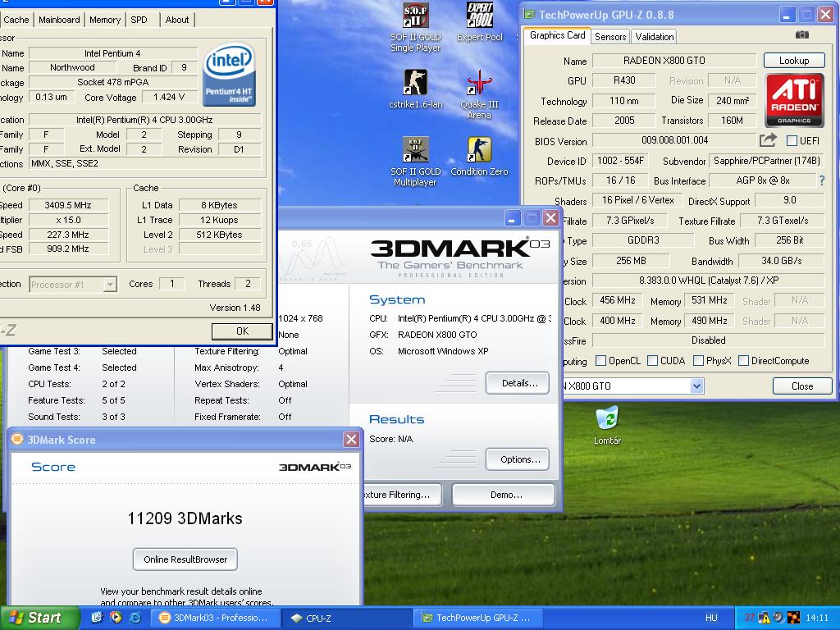Click the 3DMark Score window title icon
This screenshot has width=840, height=630.
[x=17, y=440]
